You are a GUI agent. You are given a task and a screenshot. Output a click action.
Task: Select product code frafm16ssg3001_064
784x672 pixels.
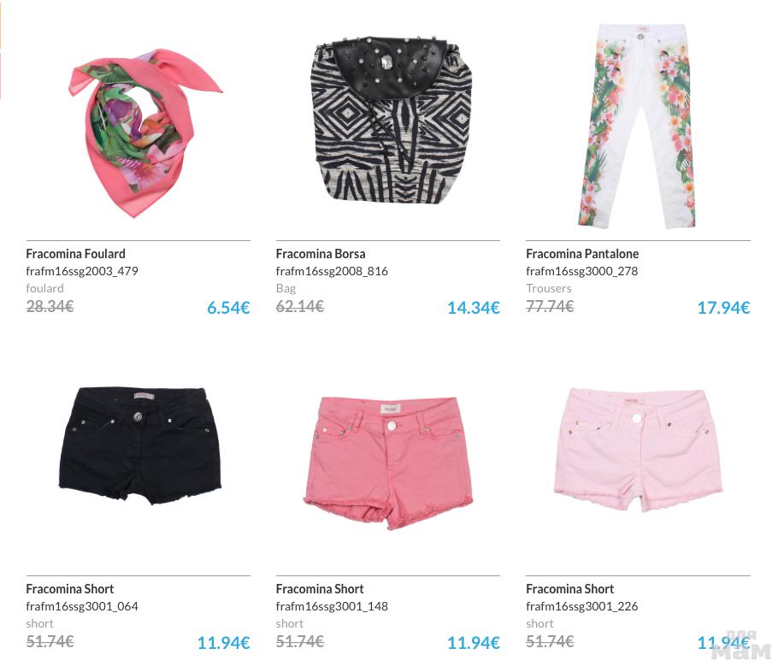(x=82, y=606)
